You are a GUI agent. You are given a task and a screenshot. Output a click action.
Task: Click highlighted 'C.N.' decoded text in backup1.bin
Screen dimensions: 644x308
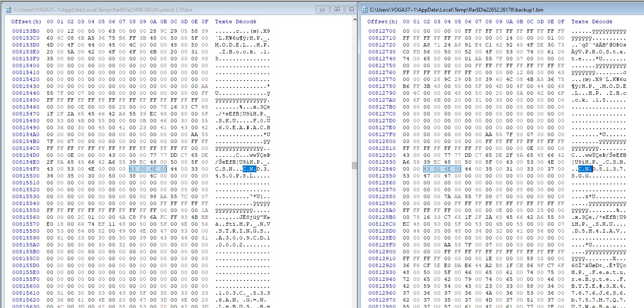[x=585, y=169]
